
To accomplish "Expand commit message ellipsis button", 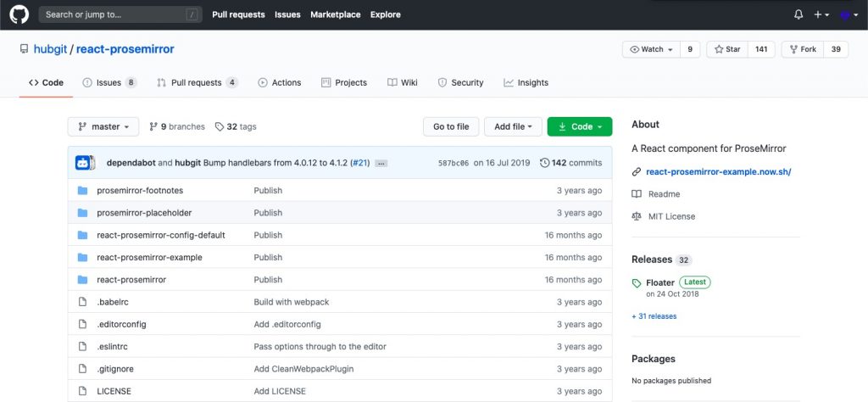I will pos(381,164).
